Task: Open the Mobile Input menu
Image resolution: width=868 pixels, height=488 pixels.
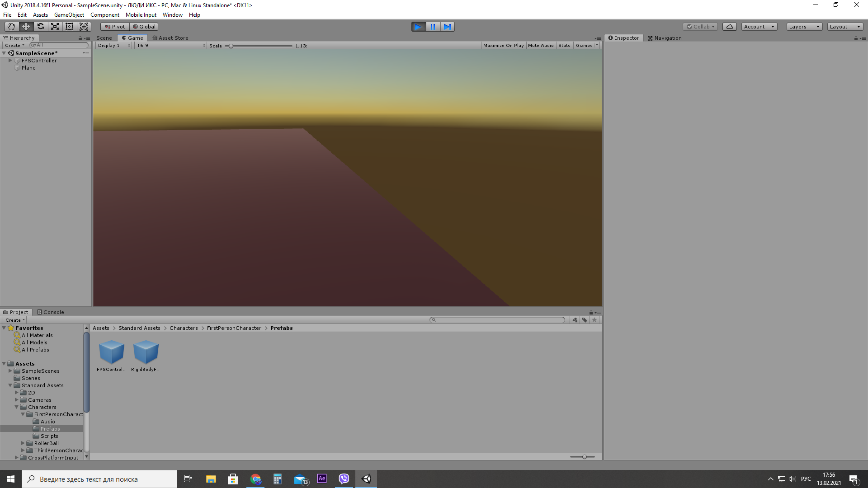Action: point(141,15)
